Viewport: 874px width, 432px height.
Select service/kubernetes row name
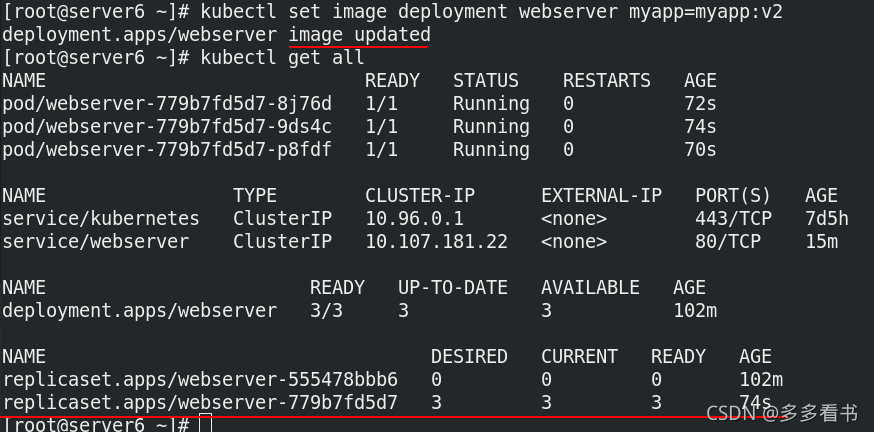point(101,219)
